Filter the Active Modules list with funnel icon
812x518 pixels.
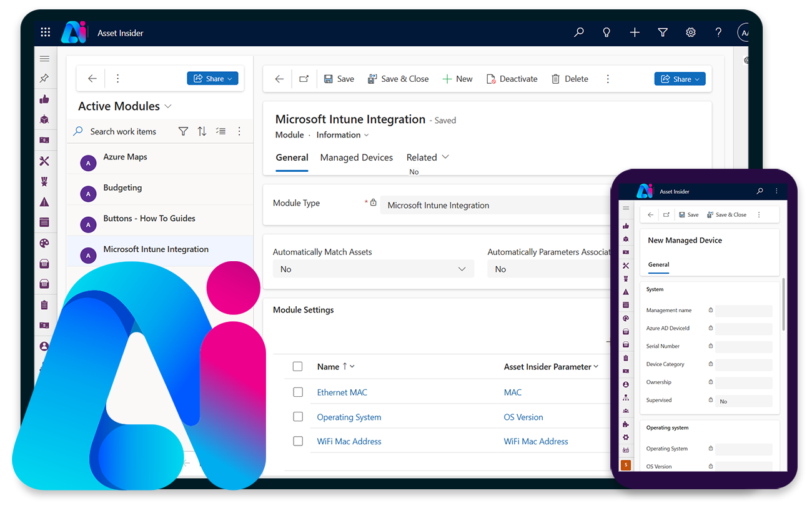coord(183,131)
